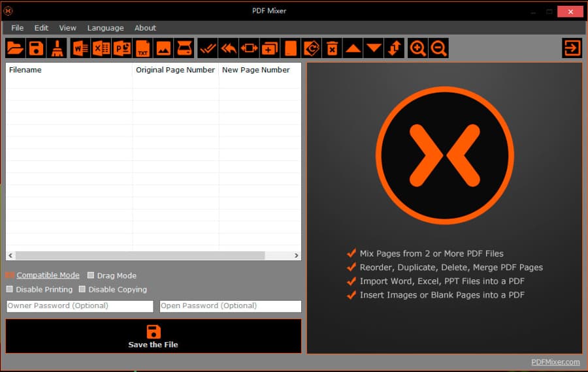The height and width of the screenshot is (372, 588).
Task: Focus the Owner Password field
Action: (x=80, y=305)
